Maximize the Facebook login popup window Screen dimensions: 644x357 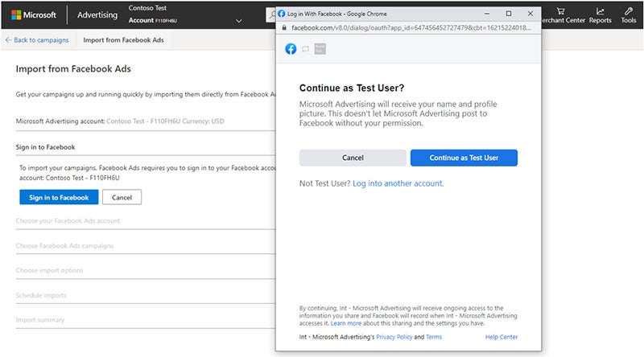coord(509,14)
